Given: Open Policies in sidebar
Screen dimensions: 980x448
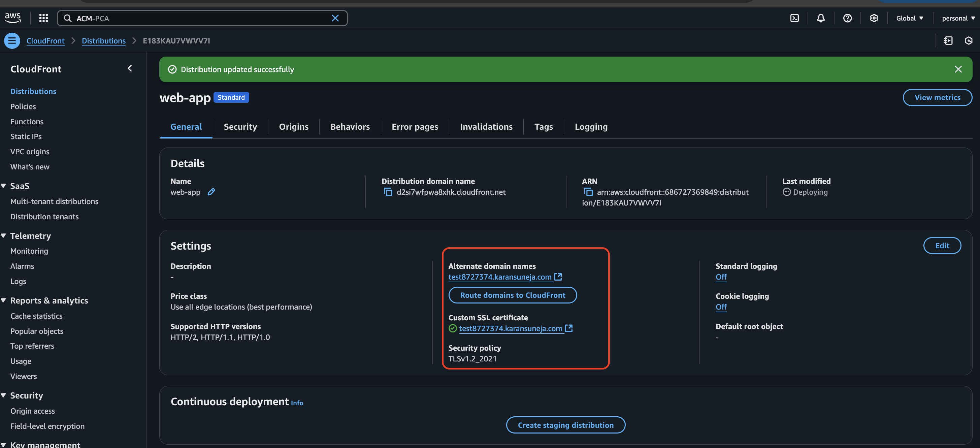Looking at the screenshot, I should [23, 106].
